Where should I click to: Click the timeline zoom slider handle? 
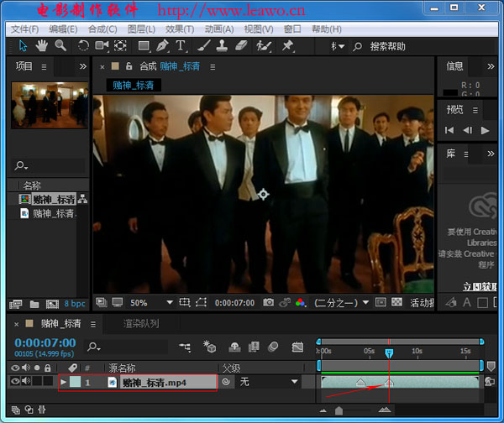pos(339,410)
